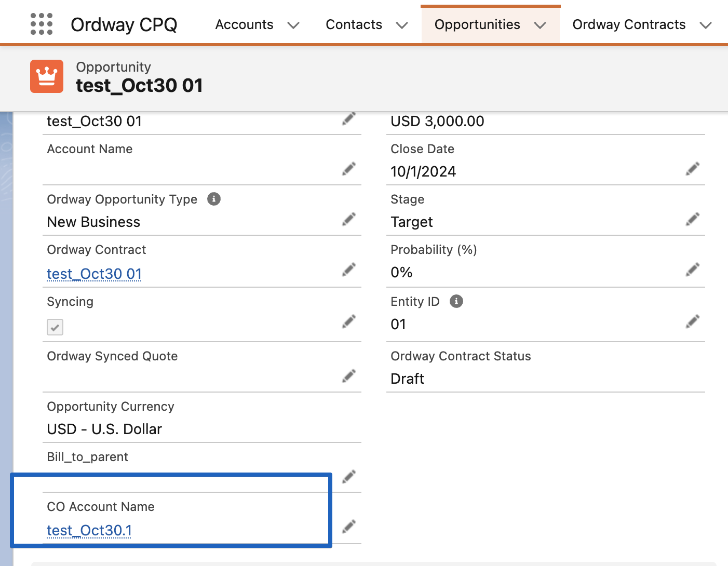Viewport: 728px width, 566px height.
Task: Select the USD 3,000.00 amount value
Action: pos(437,121)
